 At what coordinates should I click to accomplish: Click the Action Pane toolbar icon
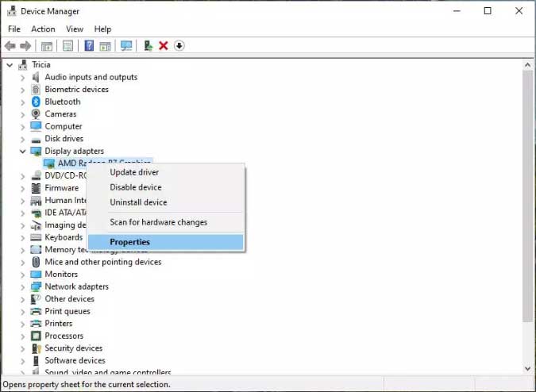click(x=106, y=46)
